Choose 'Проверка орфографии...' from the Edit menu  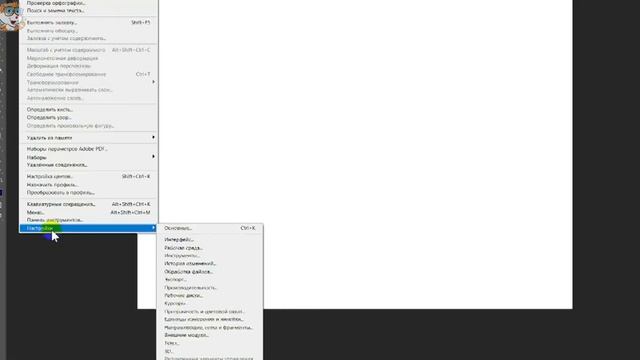[x=88, y=3]
